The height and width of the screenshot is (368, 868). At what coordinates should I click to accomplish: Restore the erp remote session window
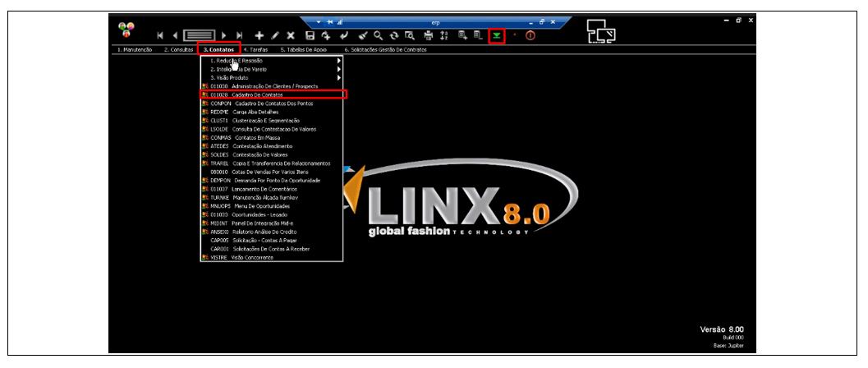542,21
